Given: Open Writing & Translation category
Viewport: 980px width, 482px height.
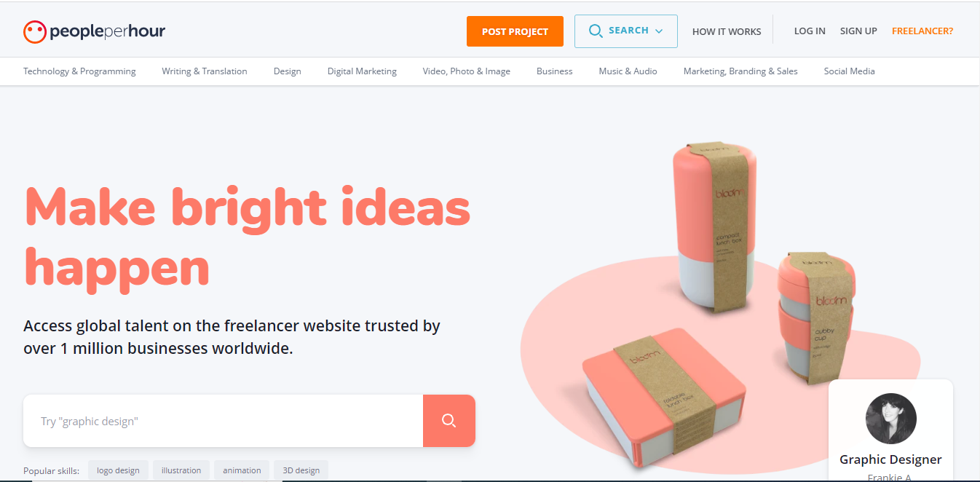Looking at the screenshot, I should [205, 71].
